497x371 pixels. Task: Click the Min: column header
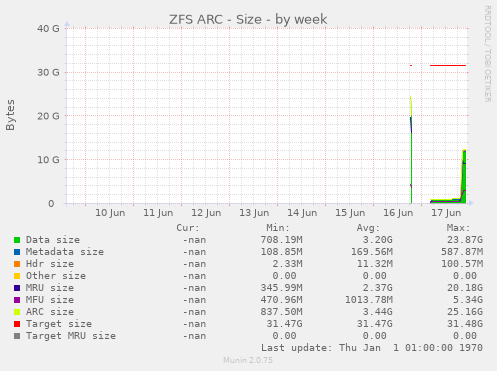(278, 228)
